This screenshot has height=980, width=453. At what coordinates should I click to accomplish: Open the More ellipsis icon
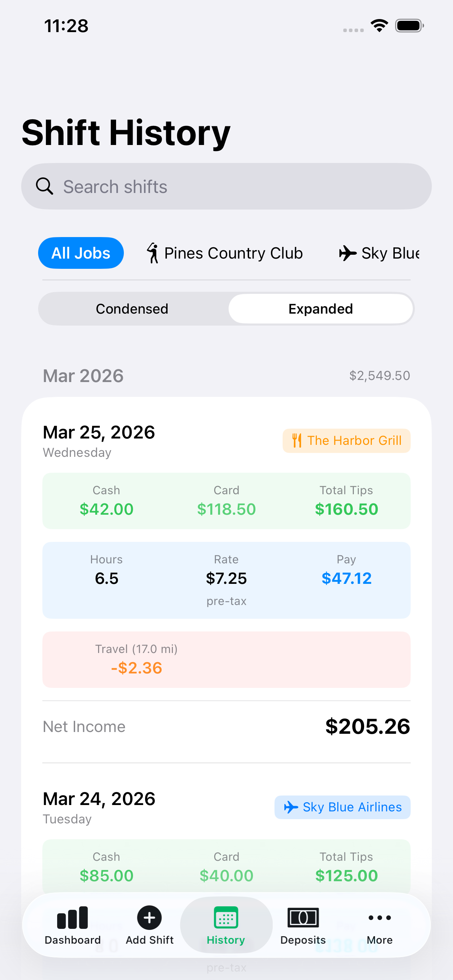click(379, 918)
